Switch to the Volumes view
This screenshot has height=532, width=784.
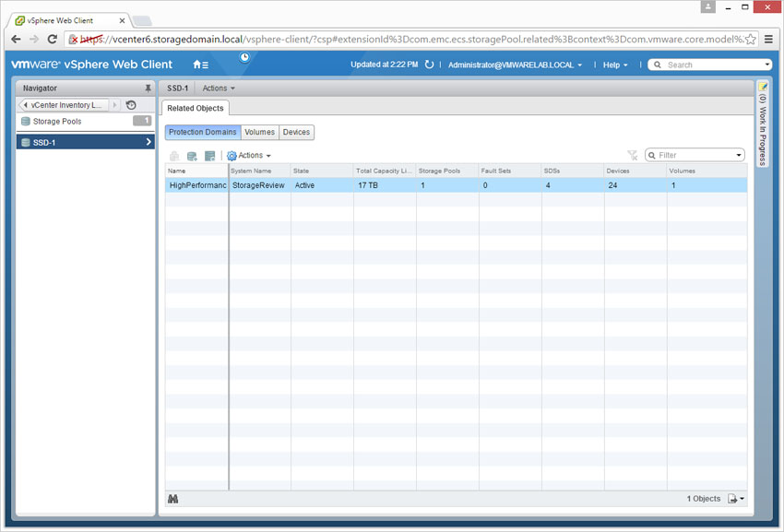pos(259,132)
